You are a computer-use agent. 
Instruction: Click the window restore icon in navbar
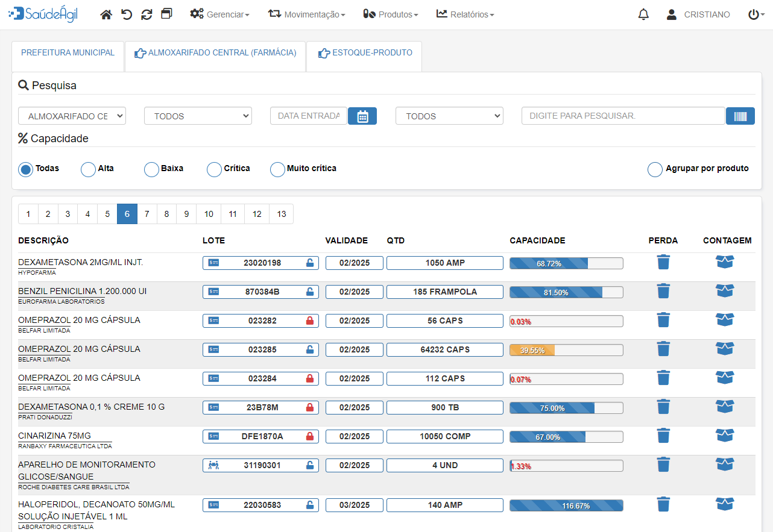167,14
